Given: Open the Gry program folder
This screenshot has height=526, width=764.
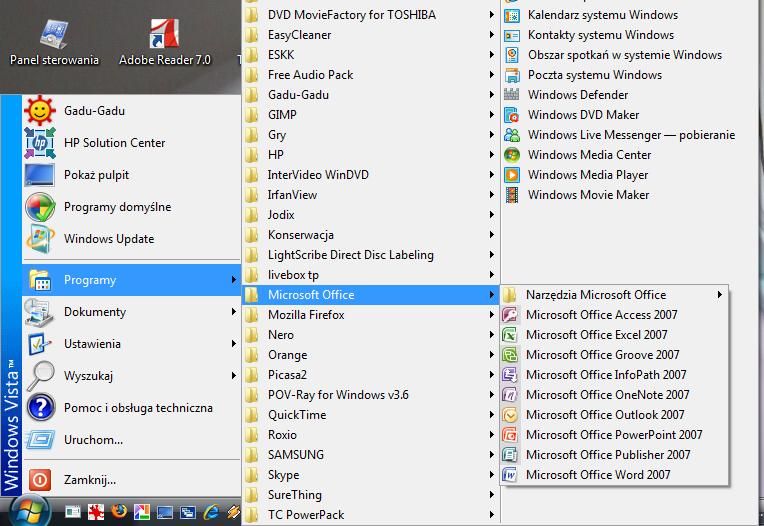Looking at the screenshot, I should (x=370, y=135).
